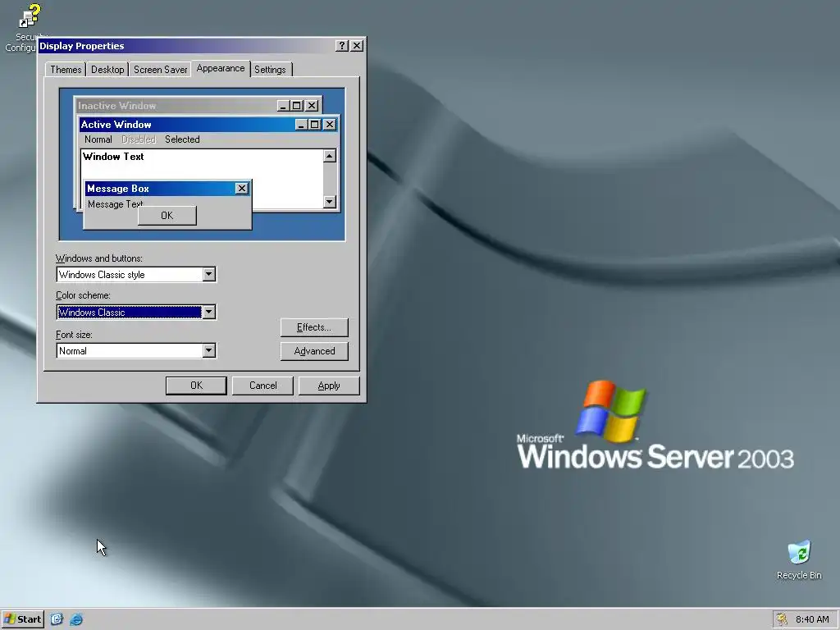Open the Color scheme dropdown arrow

[209, 312]
